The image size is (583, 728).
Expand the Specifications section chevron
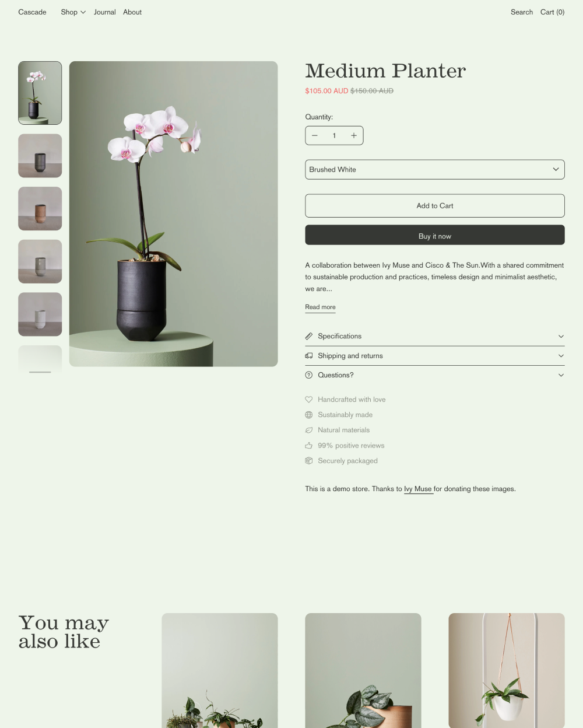[x=561, y=337]
